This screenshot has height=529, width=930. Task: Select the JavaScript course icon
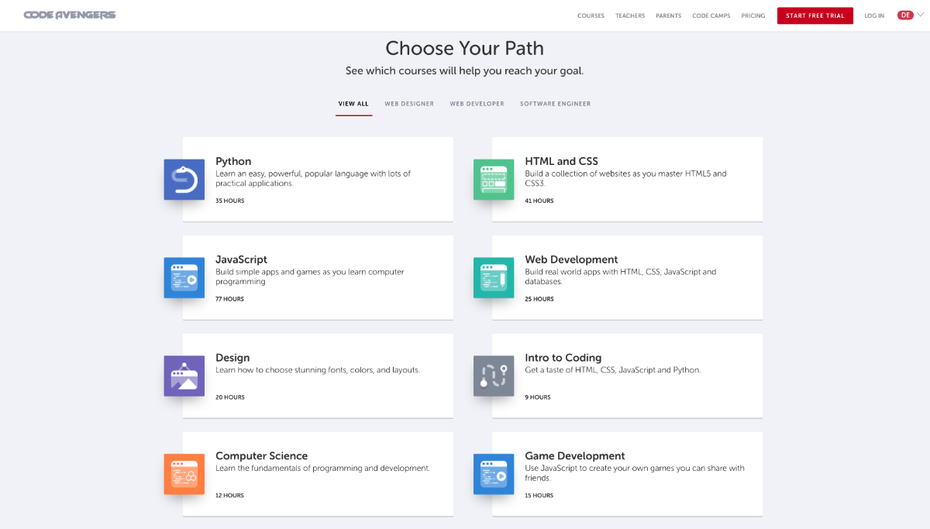pos(184,278)
